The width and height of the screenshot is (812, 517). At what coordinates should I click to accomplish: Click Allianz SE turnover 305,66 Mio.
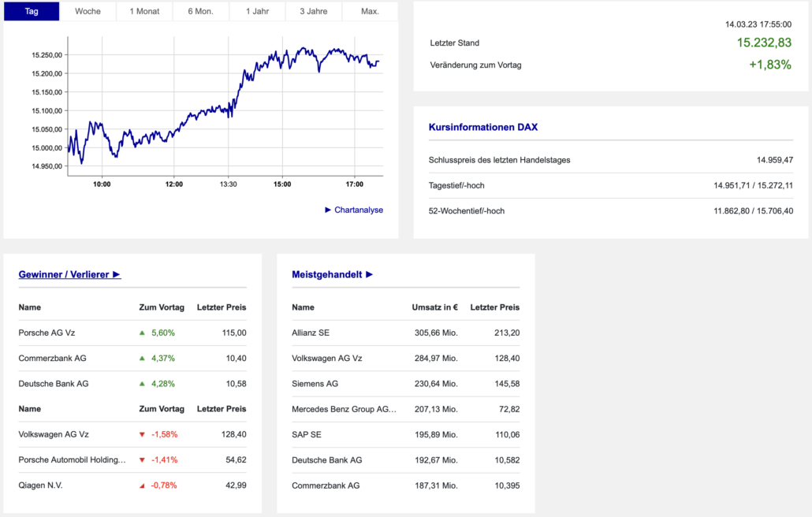click(436, 333)
